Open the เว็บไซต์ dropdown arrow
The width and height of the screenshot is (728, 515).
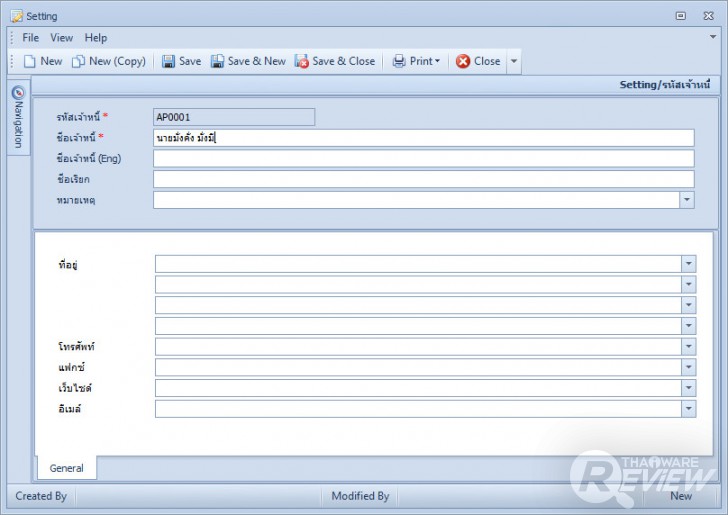pyautogui.click(x=689, y=388)
